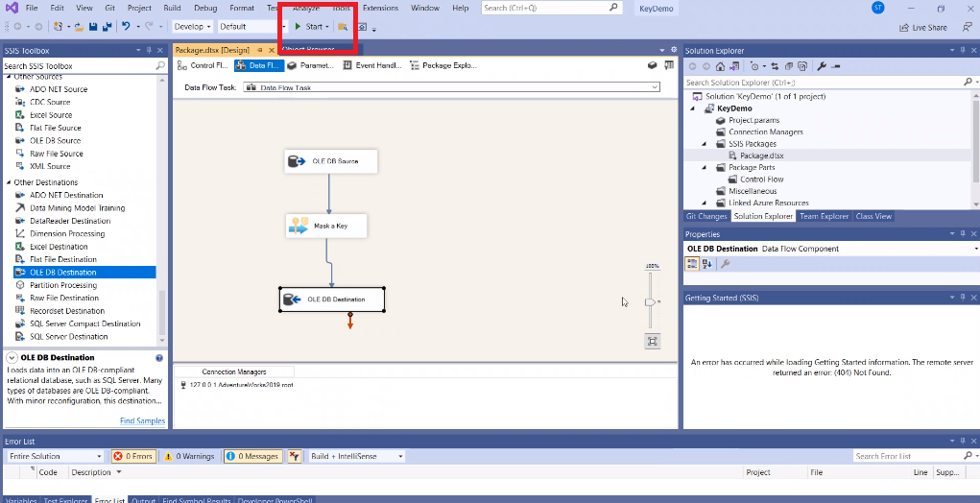Click the Undo arrow icon
980x503 pixels.
point(127,27)
